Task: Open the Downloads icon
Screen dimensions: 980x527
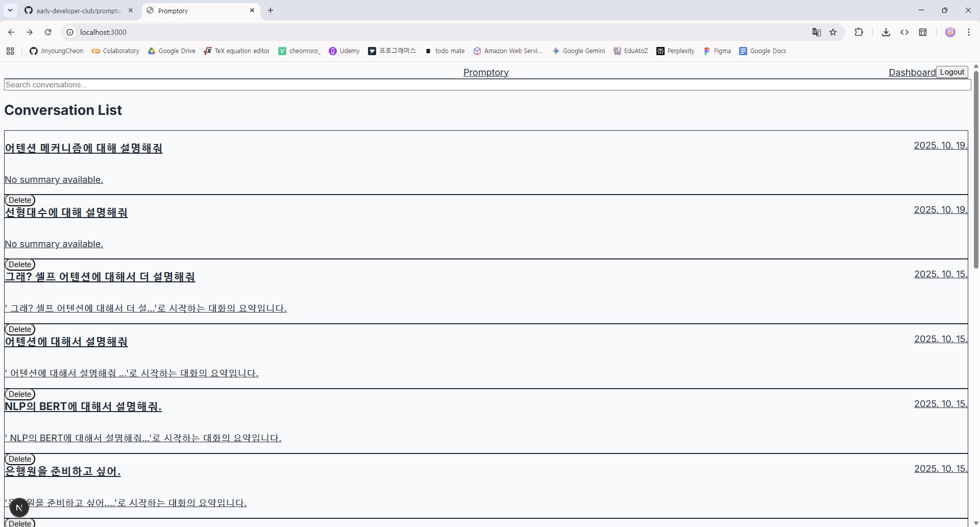Action: 886,32
